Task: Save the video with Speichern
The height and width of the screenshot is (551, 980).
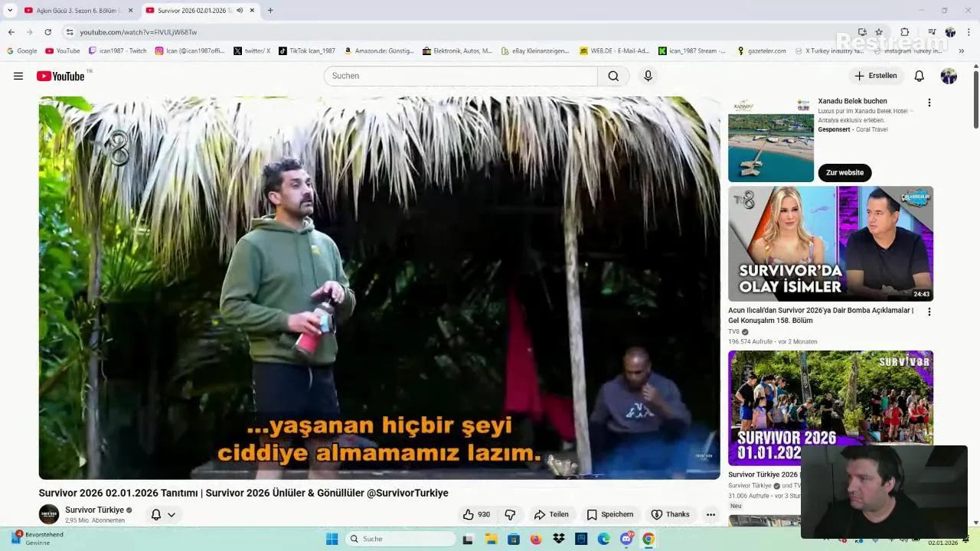Action: 610,514
